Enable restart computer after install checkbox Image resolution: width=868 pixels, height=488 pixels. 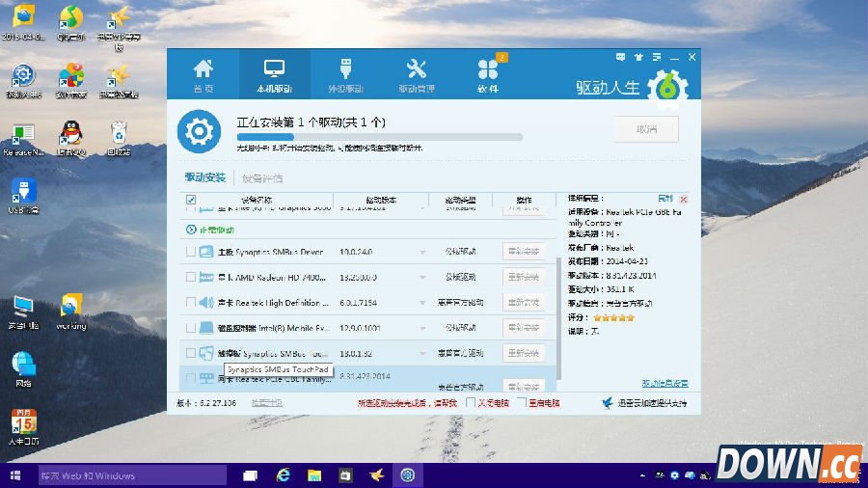point(522,403)
